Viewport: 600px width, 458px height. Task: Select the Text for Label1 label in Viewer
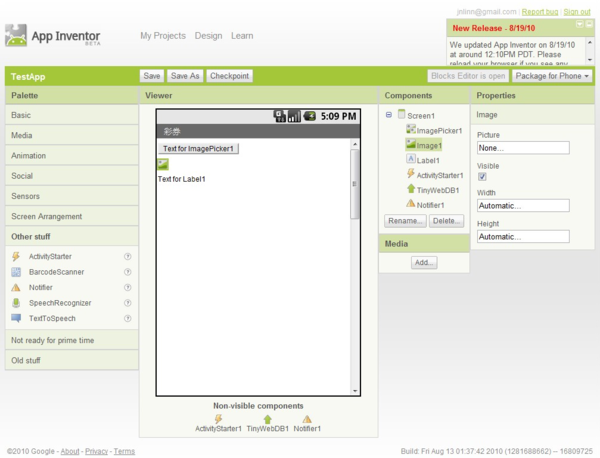182,179
